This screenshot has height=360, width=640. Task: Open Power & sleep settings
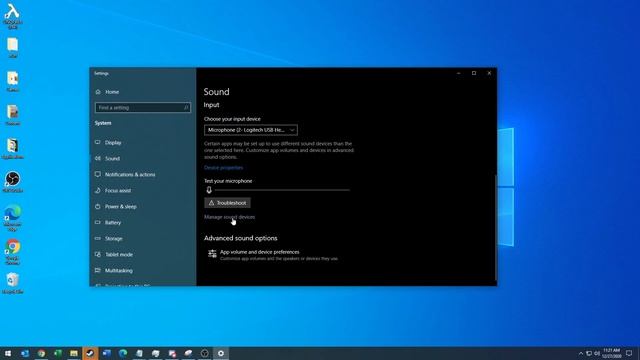120,207
